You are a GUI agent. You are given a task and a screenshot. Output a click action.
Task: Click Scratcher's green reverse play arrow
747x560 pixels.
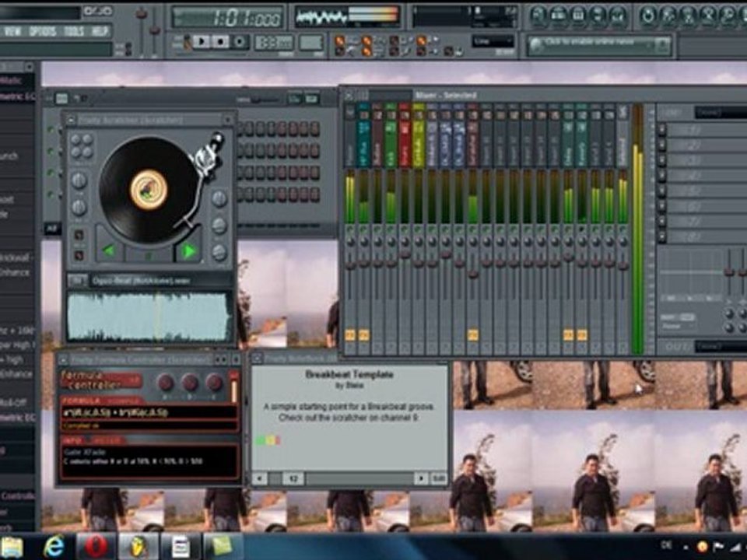coord(109,250)
